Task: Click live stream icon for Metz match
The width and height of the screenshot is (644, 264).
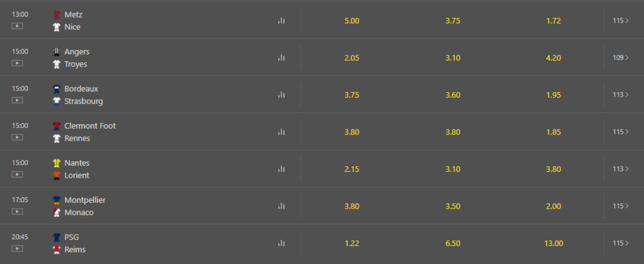Action: coord(17,26)
